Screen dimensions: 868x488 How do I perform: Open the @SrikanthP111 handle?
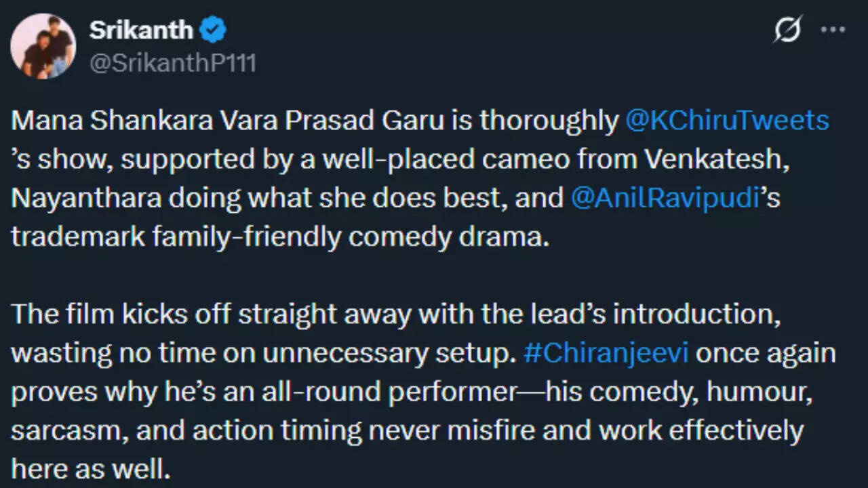coord(172,64)
